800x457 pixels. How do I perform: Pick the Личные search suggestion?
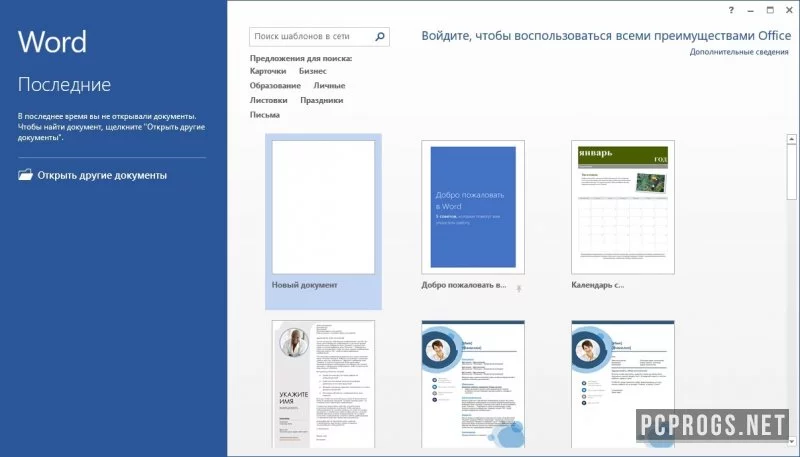[x=329, y=86]
